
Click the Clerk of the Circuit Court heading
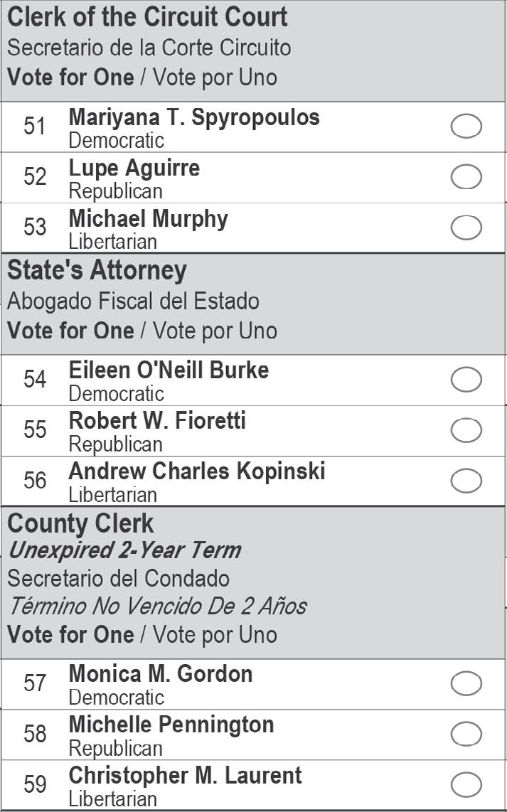tap(147, 17)
